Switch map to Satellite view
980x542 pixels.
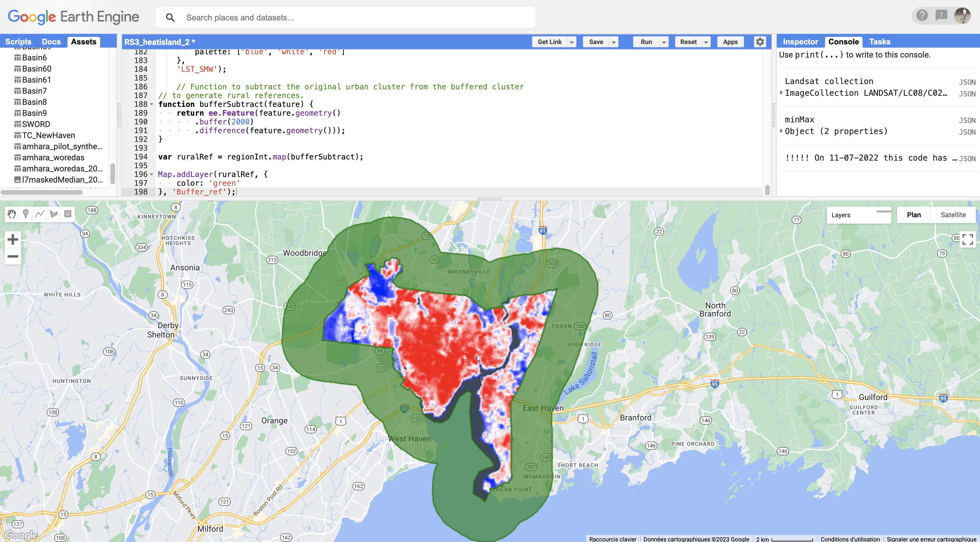pyautogui.click(x=953, y=215)
